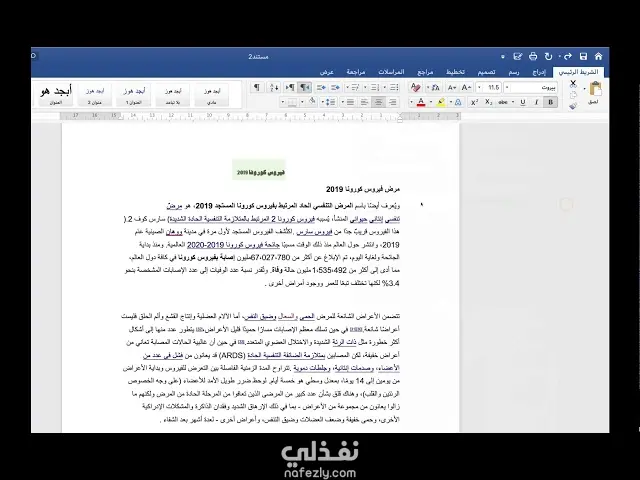Open the تصميم (Design) tab
This screenshot has height=480, width=640.
(x=487, y=72)
